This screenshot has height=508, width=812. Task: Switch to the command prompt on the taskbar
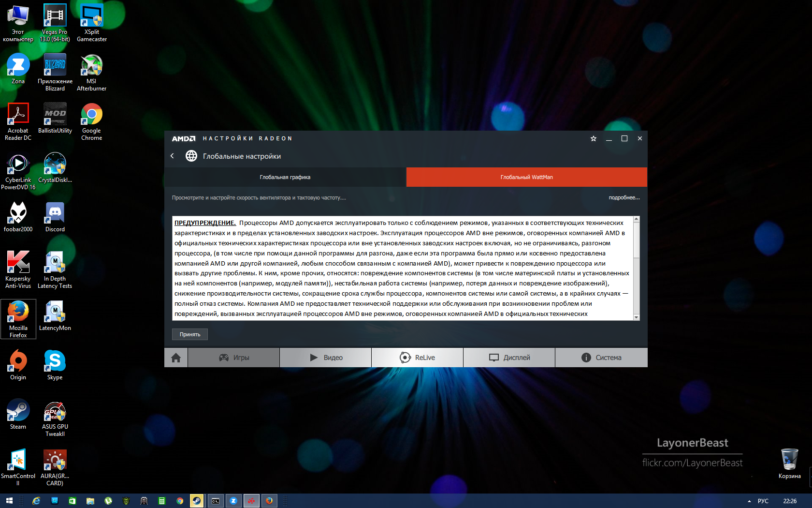pos(216,501)
